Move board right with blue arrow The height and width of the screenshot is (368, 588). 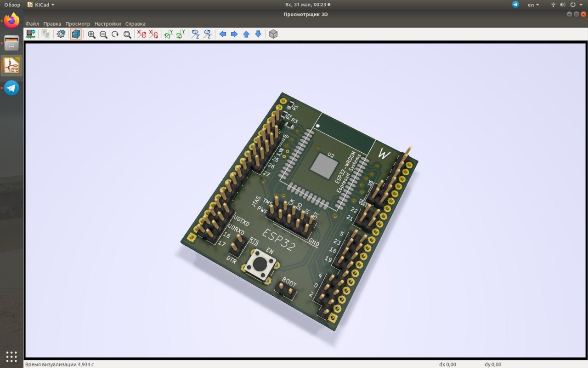point(234,34)
